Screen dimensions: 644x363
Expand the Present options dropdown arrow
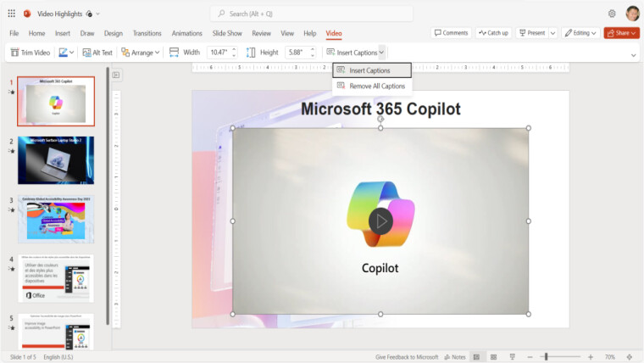tap(552, 33)
